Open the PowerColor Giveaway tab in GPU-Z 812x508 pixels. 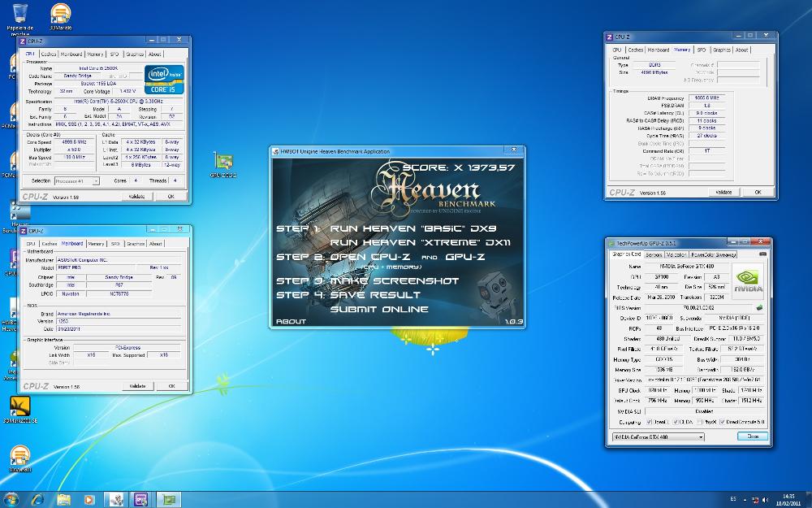tap(713, 254)
